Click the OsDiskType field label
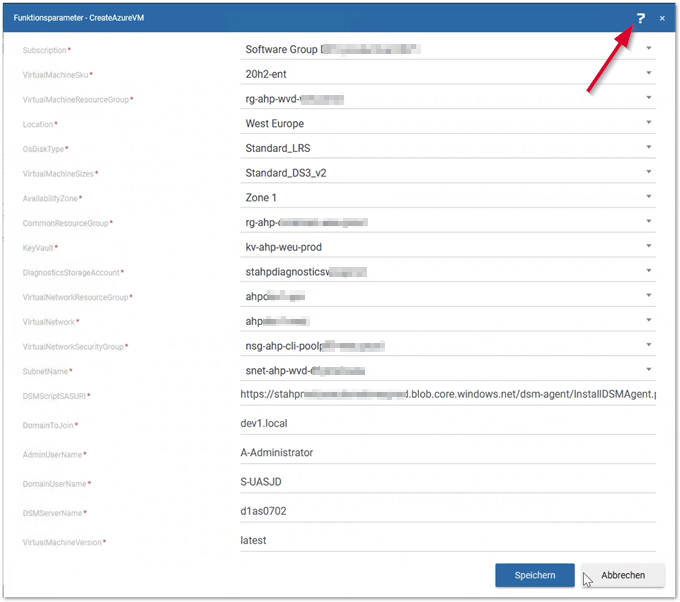This screenshot has height=602, width=680. (x=43, y=149)
